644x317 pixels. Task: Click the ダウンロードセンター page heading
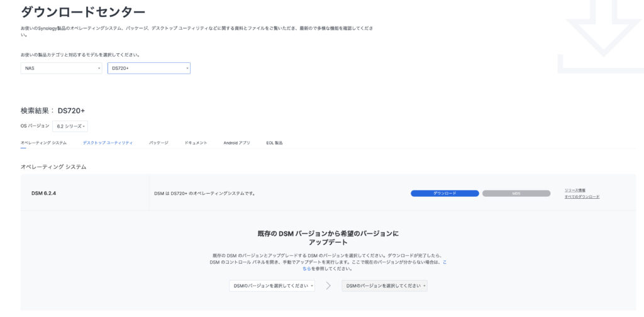(82, 13)
